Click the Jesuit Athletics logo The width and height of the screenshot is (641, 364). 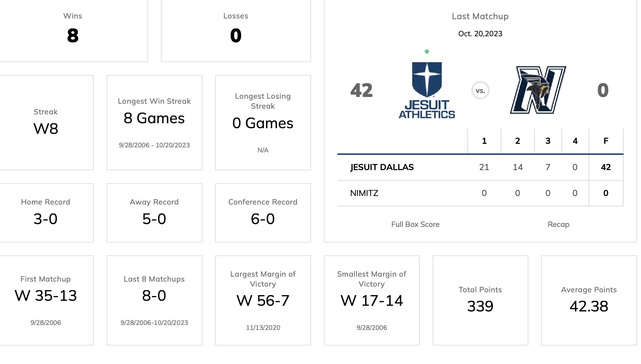tap(427, 90)
